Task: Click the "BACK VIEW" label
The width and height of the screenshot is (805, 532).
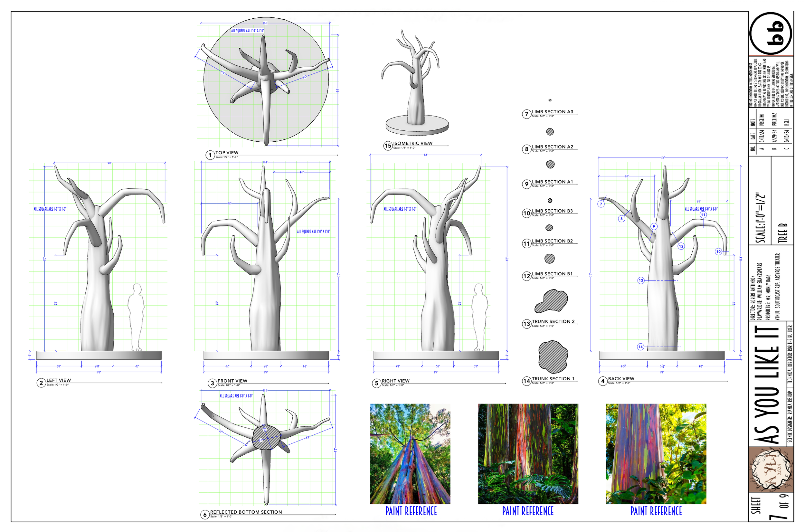Action: click(621, 379)
